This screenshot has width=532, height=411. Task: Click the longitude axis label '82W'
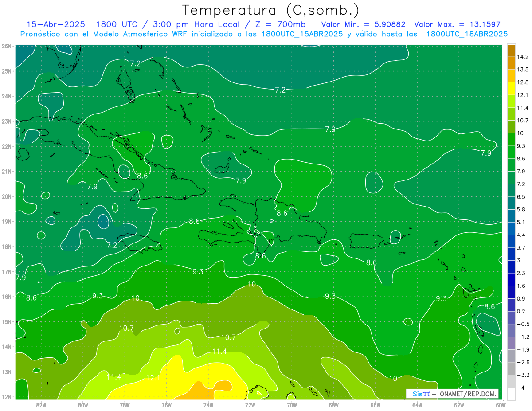(x=41, y=405)
